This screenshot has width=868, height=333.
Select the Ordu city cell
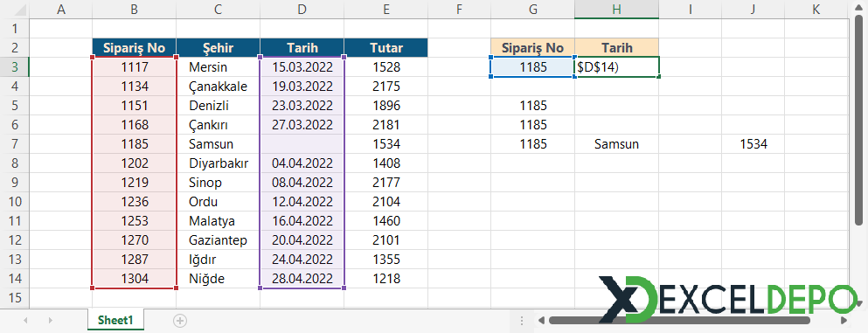point(219,202)
